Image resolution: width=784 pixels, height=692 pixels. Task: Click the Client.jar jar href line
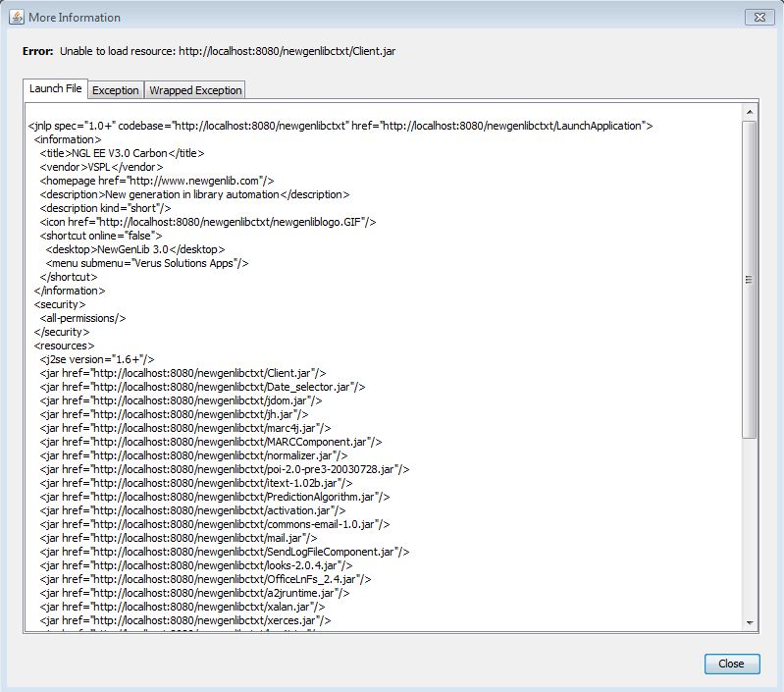(x=183, y=374)
